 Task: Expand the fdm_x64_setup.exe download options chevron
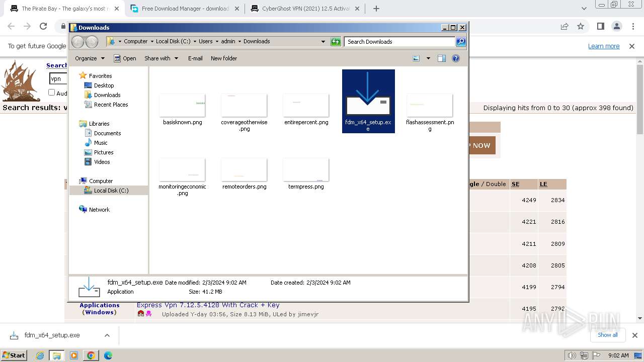[x=107, y=335]
